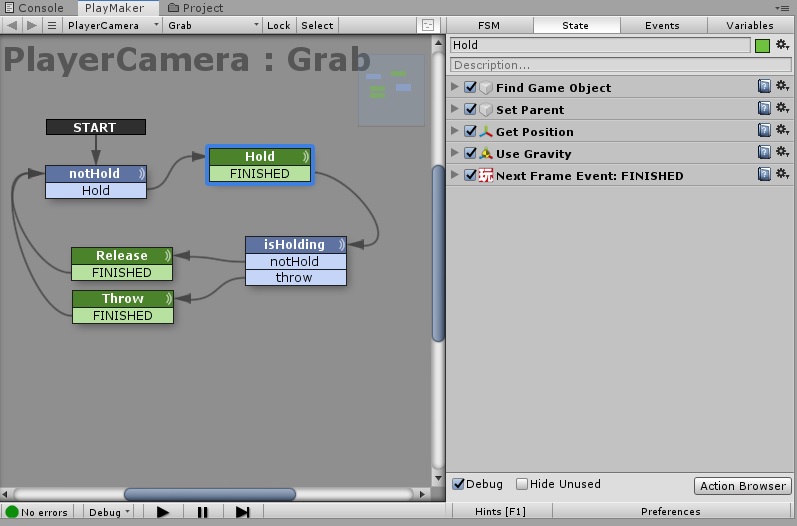Image resolution: width=797 pixels, height=526 pixels.
Task: Click the Step frame button
Action: click(x=242, y=512)
